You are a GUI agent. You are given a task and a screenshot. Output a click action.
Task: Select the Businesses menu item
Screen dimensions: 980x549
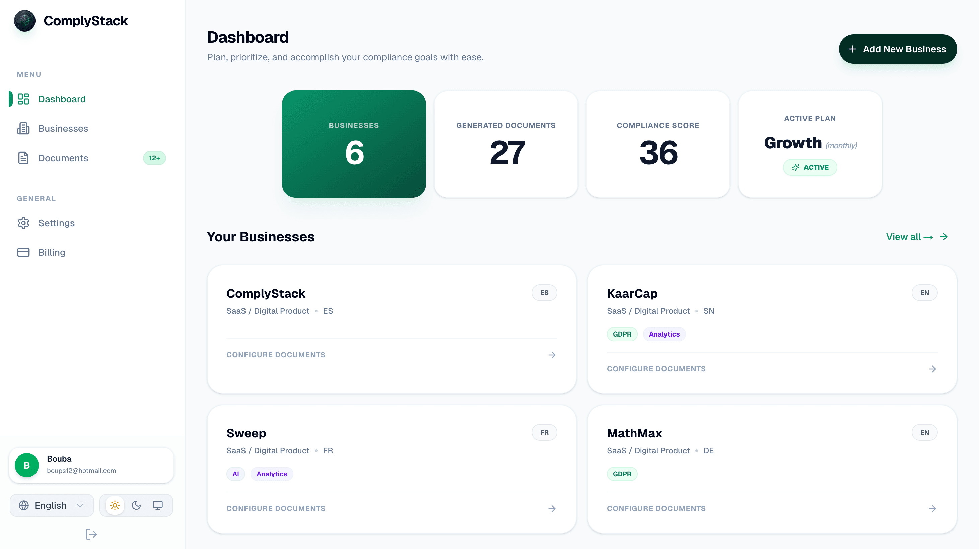63,129
